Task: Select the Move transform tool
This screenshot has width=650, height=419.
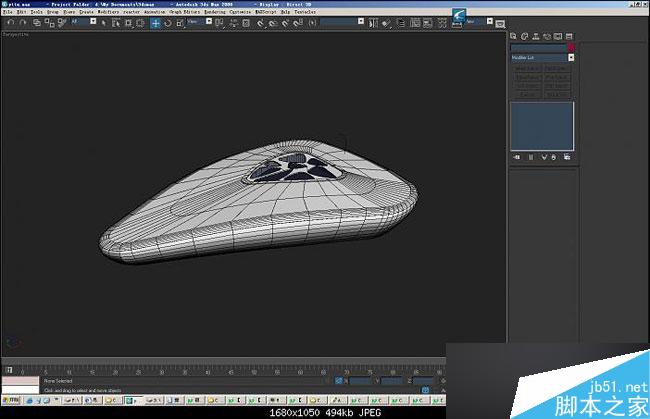Action: (155, 23)
